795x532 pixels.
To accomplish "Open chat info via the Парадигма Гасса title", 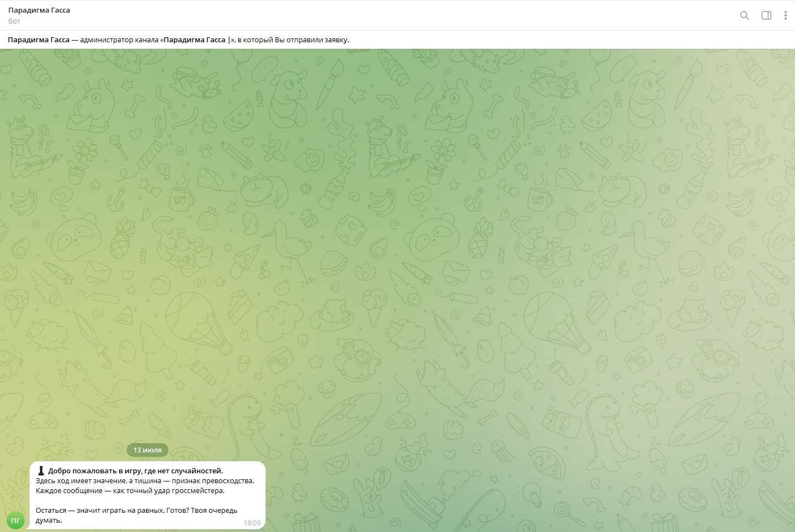I will click(x=39, y=10).
